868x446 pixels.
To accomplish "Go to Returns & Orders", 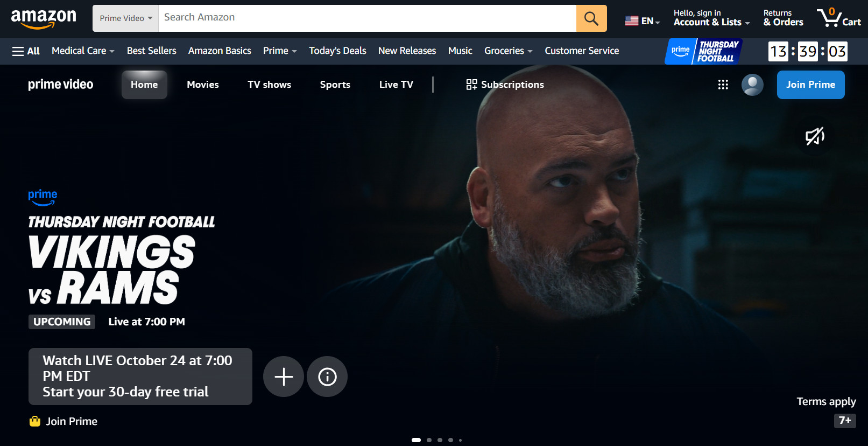I will [783, 18].
